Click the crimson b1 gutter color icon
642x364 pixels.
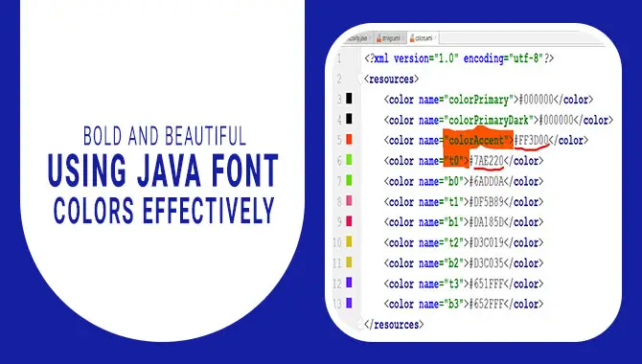(x=349, y=221)
